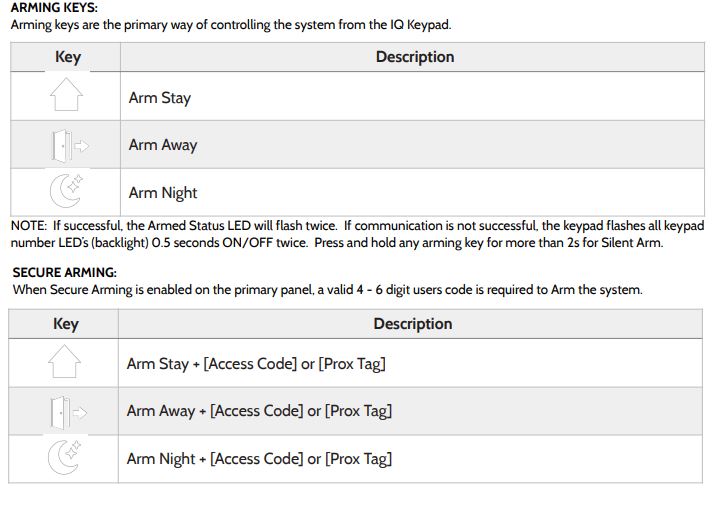726x507 pixels.
Task: Click 'Description' header in Secure Arming table
Action: tap(413, 324)
